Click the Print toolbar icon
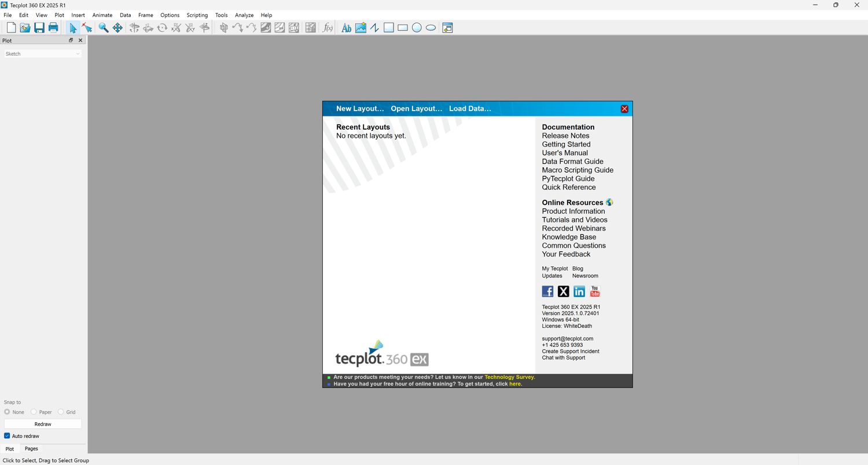 pos(53,28)
